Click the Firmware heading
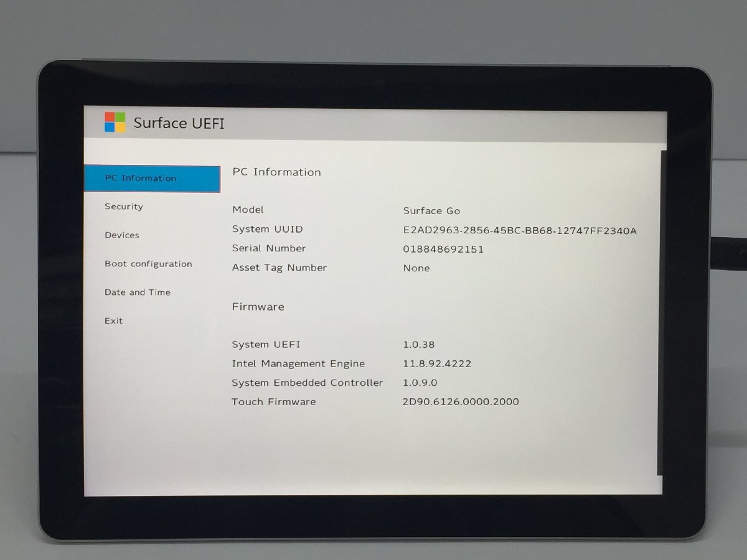Viewport: 747px width, 560px height. point(258,307)
